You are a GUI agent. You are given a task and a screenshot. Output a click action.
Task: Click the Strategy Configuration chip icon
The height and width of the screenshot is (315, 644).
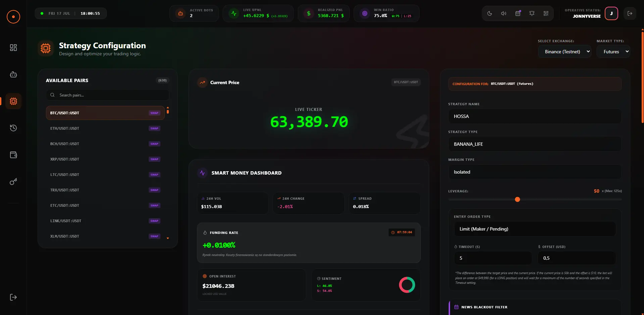[x=46, y=49]
